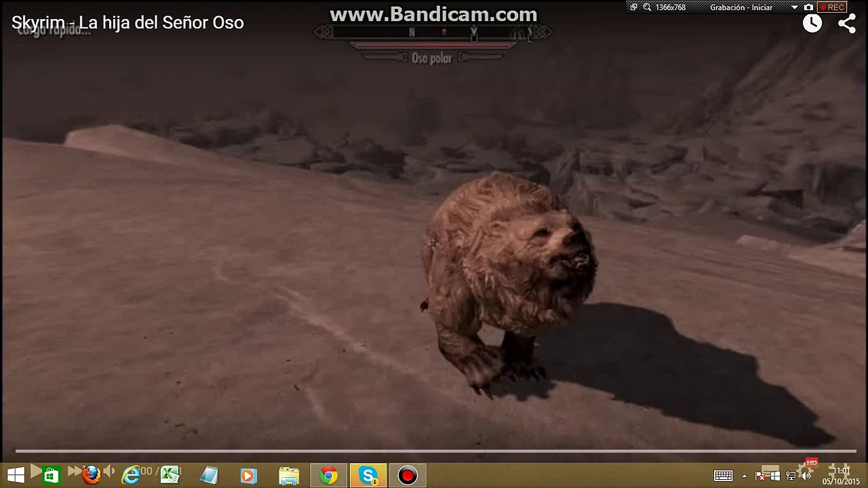The height and width of the screenshot is (488, 868).
Task: Click the Watch Later clock icon
Action: tap(812, 23)
